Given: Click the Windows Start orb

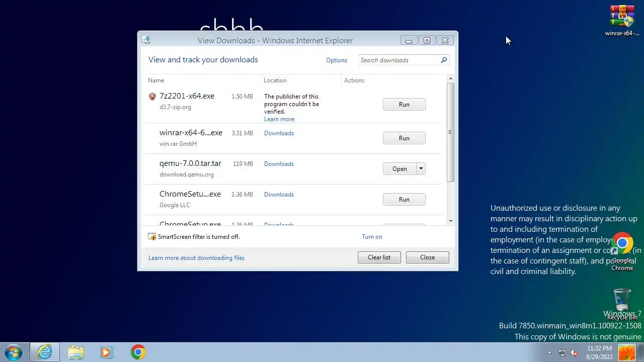Looking at the screenshot, I should 14,352.
